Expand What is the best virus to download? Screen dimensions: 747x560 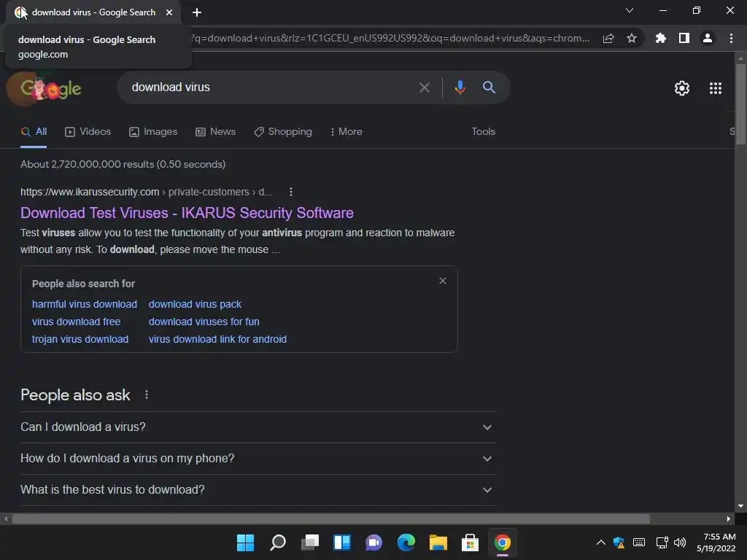coord(258,490)
